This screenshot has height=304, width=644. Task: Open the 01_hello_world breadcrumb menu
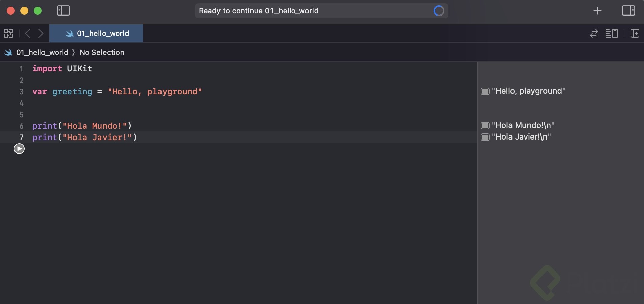click(42, 52)
